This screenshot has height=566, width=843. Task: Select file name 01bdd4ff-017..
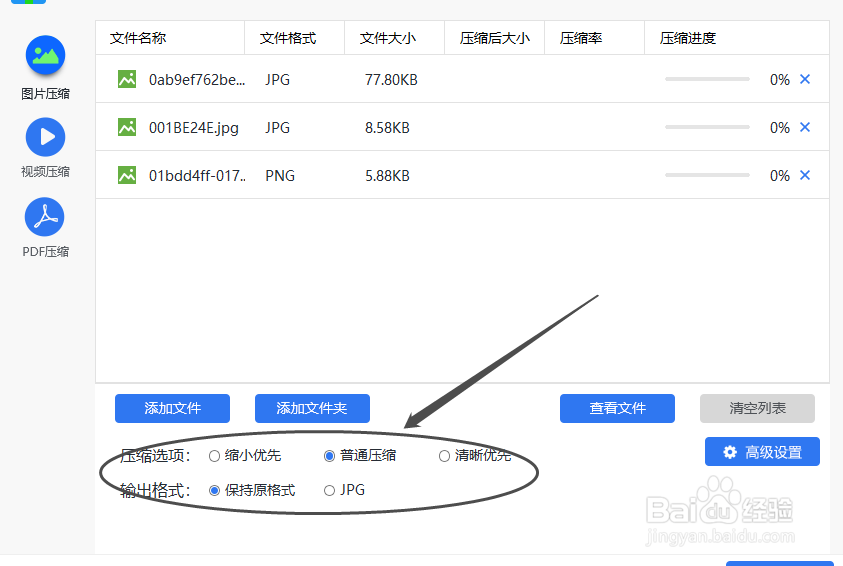point(197,176)
